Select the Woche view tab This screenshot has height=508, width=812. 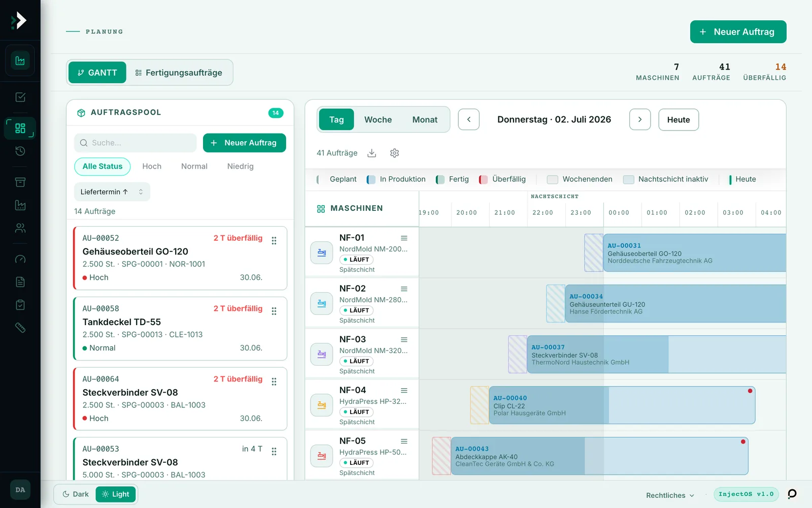pos(378,120)
